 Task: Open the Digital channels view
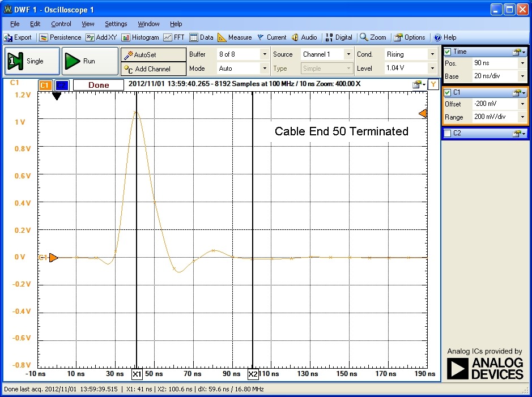pyautogui.click(x=339, y=37)
